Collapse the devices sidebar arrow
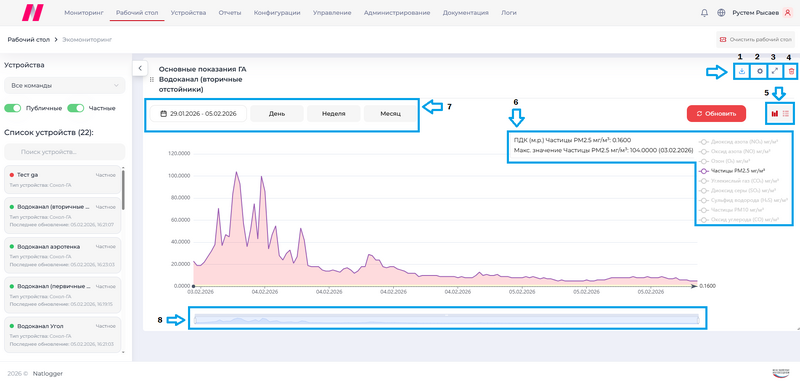 tap(140, 68)
